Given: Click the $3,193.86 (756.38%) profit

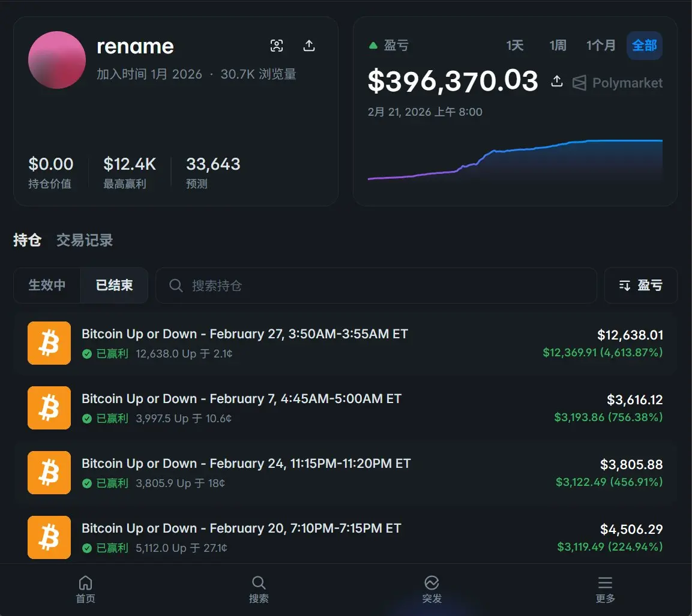Looking at the screenshot, I should pos(608,417).
